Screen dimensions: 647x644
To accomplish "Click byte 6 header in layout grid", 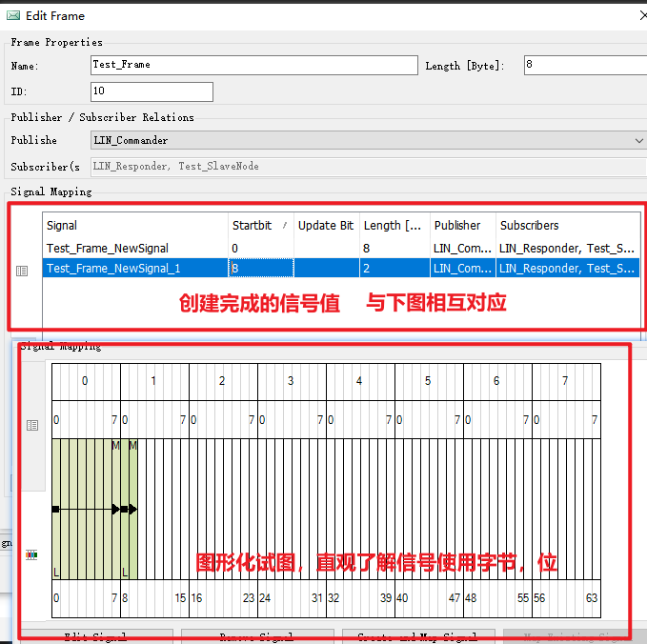I will 497,381.
